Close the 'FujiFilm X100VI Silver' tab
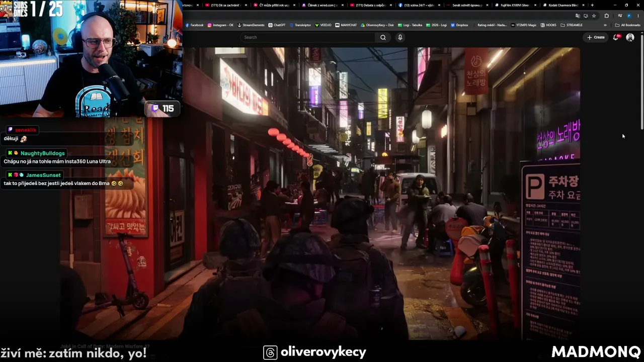Image resolution: width=644 pixels, height=362 pixels. point(535,5)
